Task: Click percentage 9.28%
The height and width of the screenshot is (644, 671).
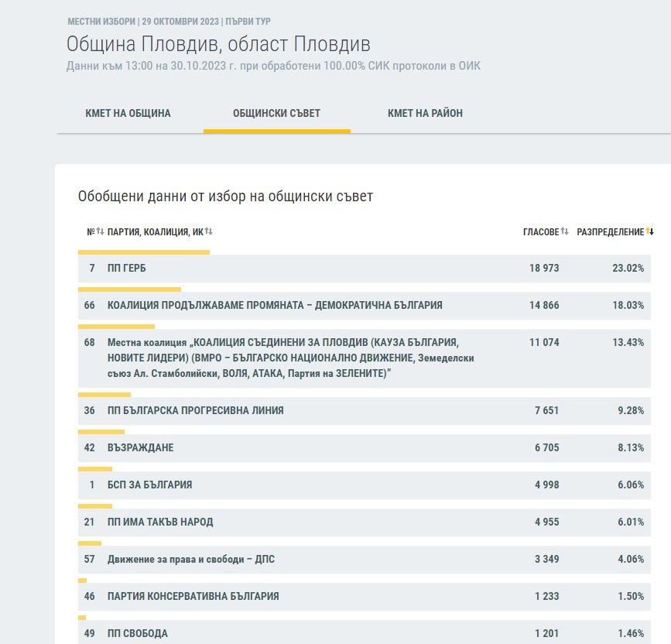Action: click(631, 411)
